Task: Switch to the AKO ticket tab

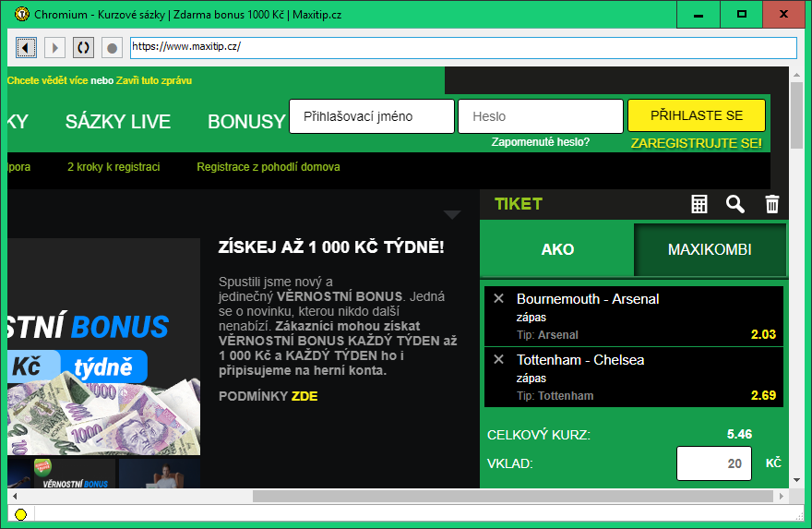Action: point(557,249)
